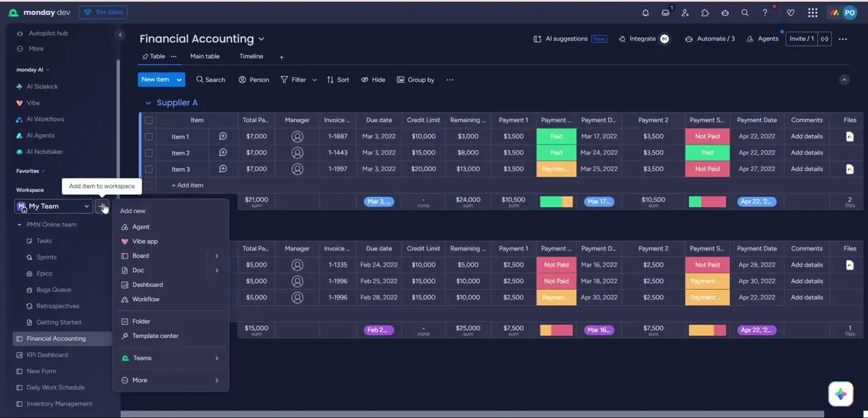Click Paid status for Item 1 Payment
The image size is (868, 418).
click(556, 136)
